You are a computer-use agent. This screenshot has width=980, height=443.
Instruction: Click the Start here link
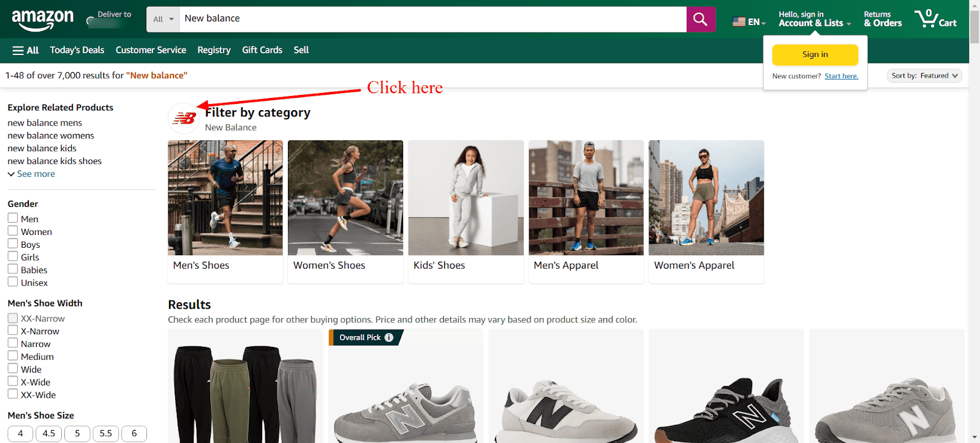point(841,76)
